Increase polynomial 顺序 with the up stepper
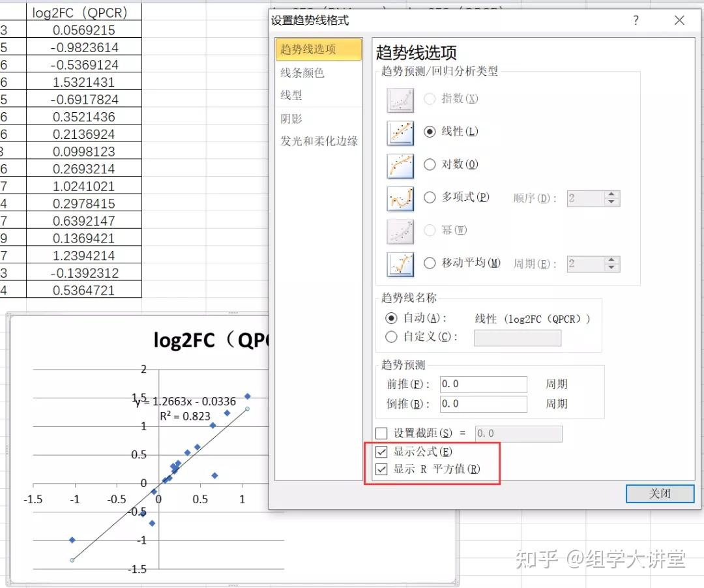The width and height of the screenshot is (704, 588). 611,194
